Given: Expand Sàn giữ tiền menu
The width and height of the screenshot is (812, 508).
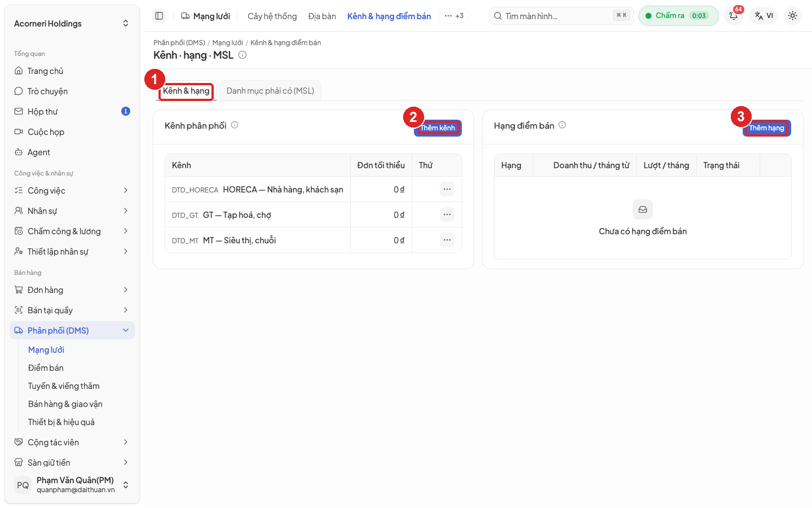Looking at the screenshot, I should pos(72,463).
